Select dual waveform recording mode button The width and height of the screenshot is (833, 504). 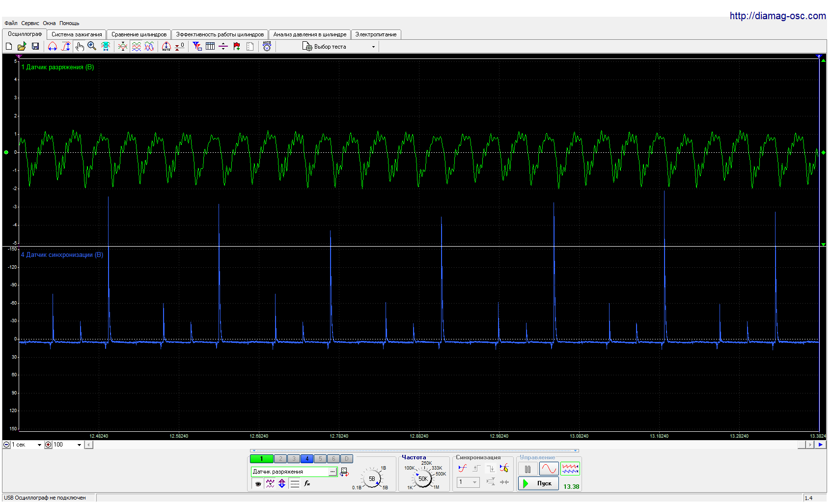point(570,469)
